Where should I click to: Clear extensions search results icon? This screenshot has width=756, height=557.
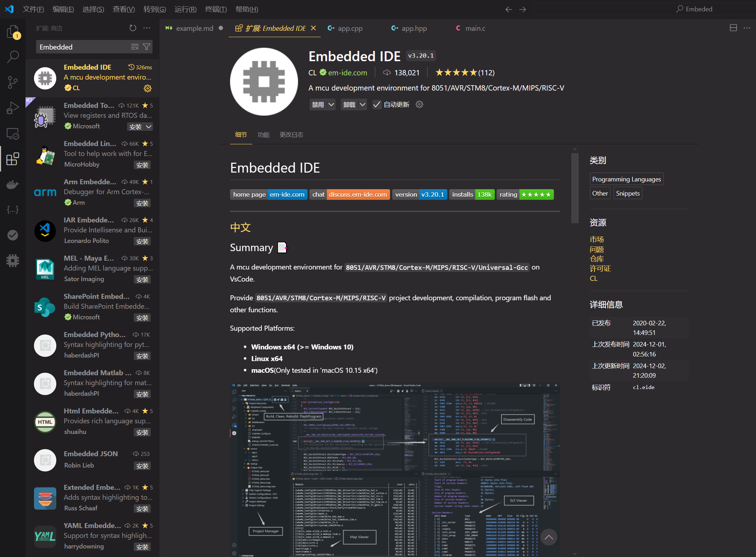point(134,47)
